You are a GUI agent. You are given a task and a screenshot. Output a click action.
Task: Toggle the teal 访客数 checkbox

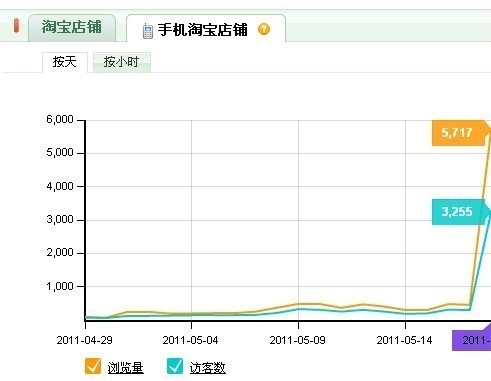click(x=175, y=366)
